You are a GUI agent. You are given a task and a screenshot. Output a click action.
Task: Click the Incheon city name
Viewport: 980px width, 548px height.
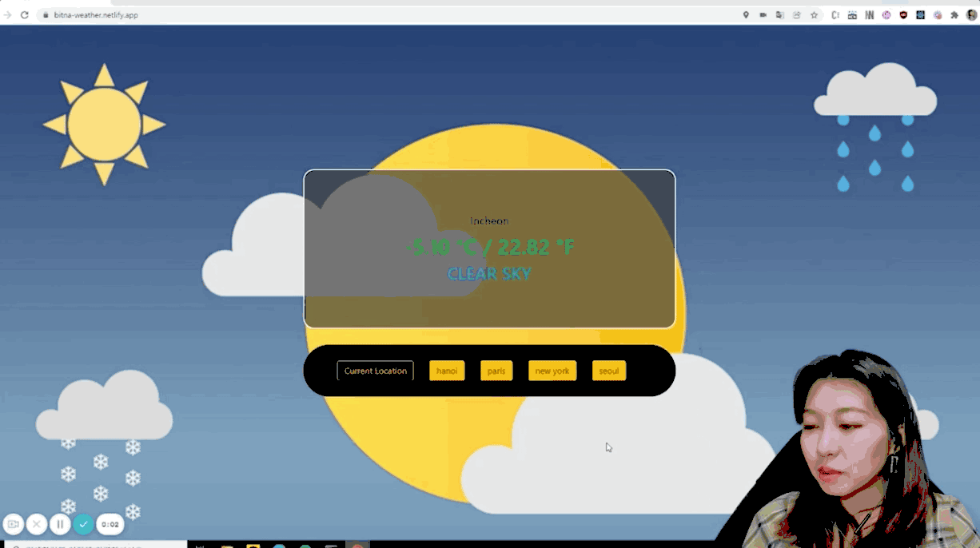click(x=489, y=221)
